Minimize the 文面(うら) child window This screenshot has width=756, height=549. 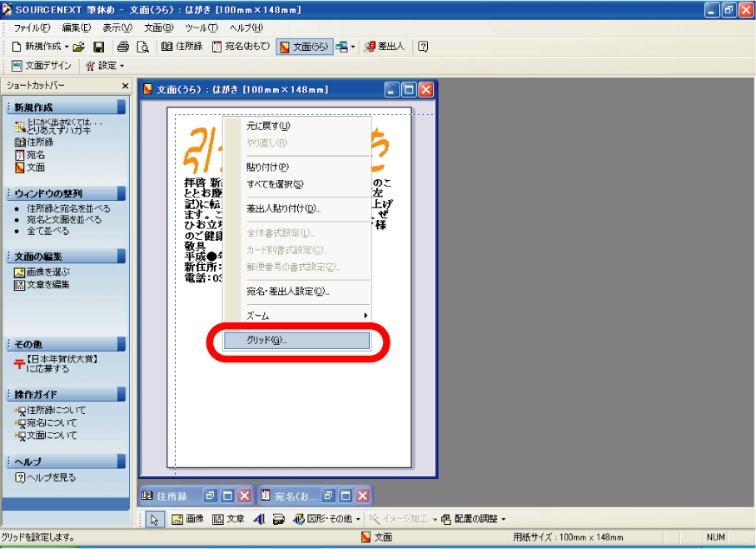[392, 90]
